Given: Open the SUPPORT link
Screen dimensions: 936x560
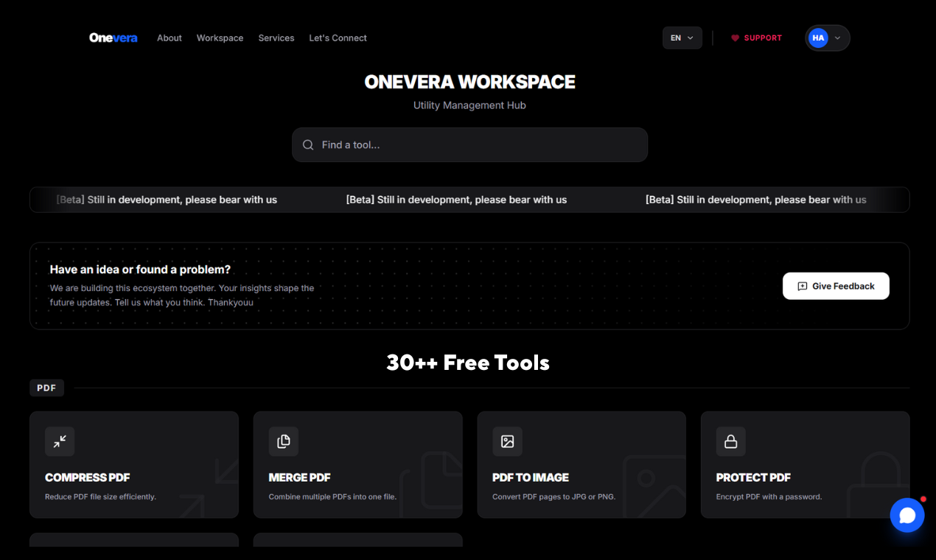Looking at the screenshot, I should [762, 38].
